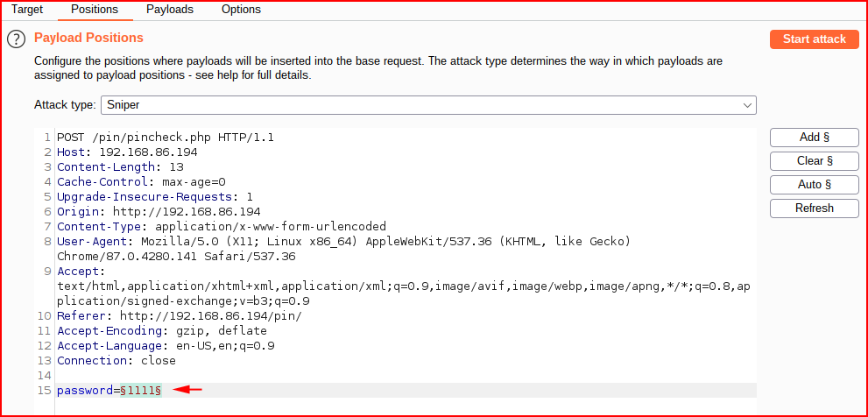Open the Payload Positions help icon
The image size is (868, 417).
pos(17,39)
